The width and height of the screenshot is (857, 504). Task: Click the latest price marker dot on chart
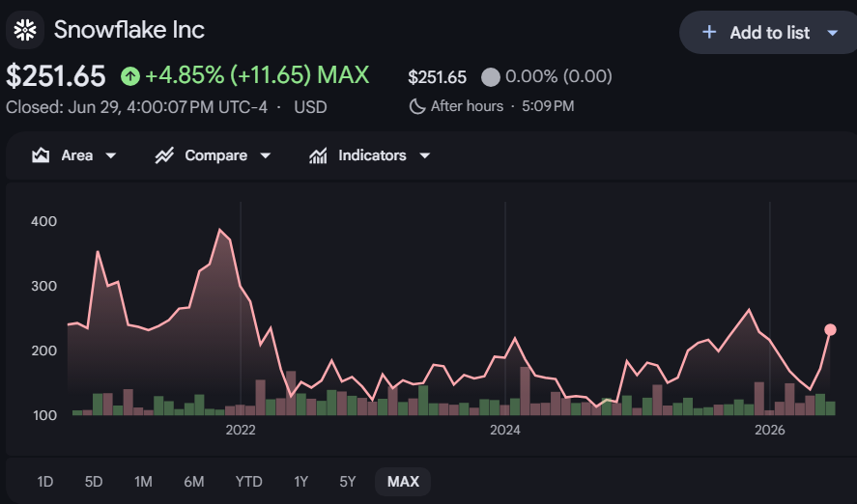[830, 330]
